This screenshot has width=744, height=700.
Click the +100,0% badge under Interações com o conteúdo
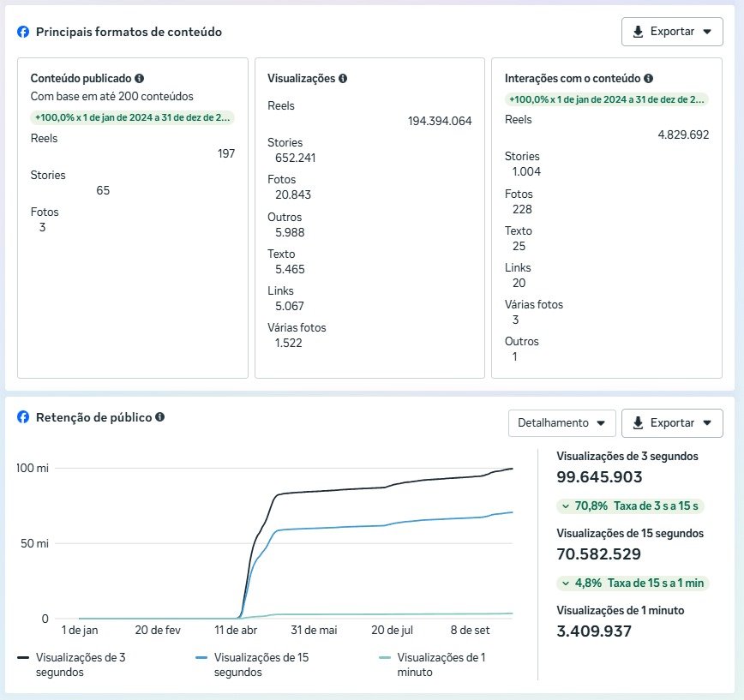607,99
